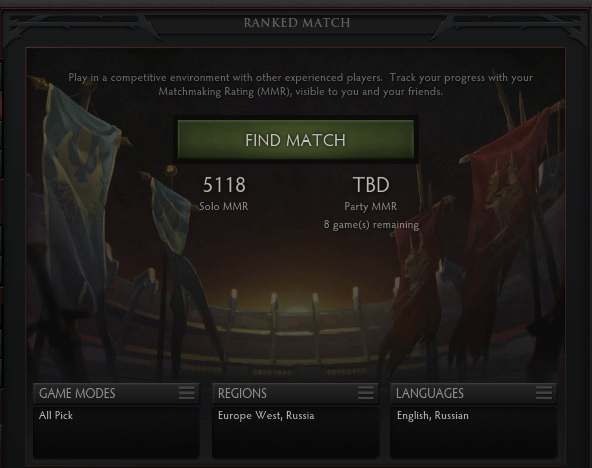The image size is (592, 468).
Task: Select the English, Russian languages entry
Action: pos(433,416)
